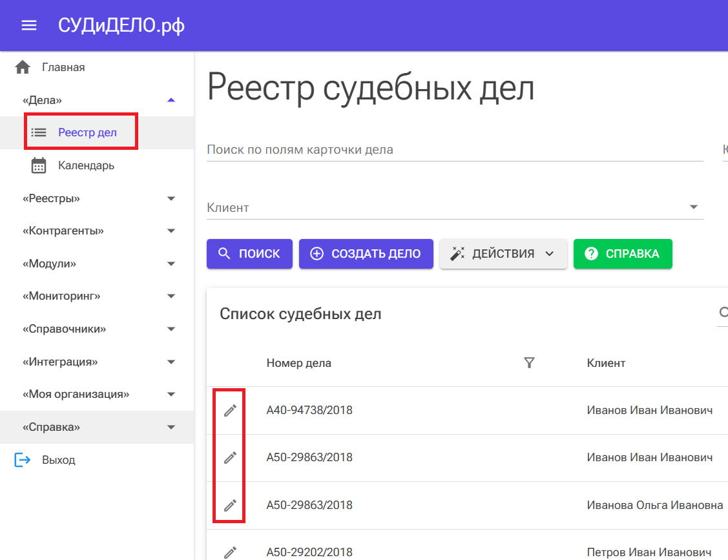
Task: Click the magnifier icon in Список судебных дел header
Action: coord(724,312)
